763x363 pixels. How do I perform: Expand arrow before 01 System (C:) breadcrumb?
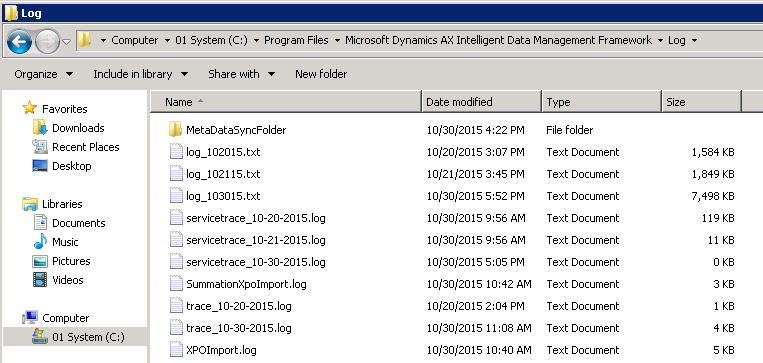167,40
